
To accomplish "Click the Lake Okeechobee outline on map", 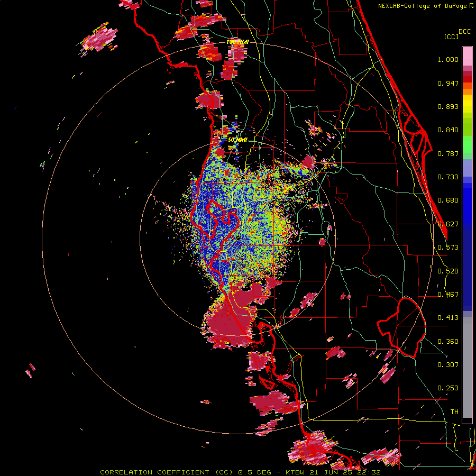I will [x=401, y=327].
